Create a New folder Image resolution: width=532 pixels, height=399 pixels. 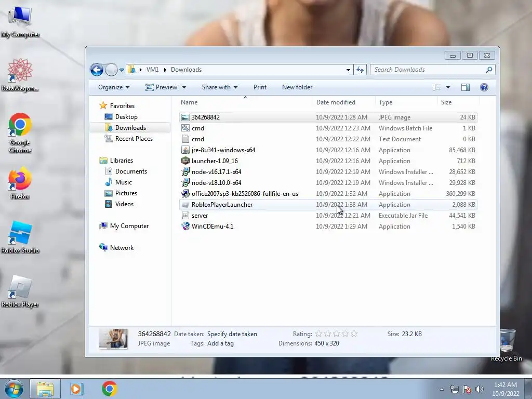point(297,87)
